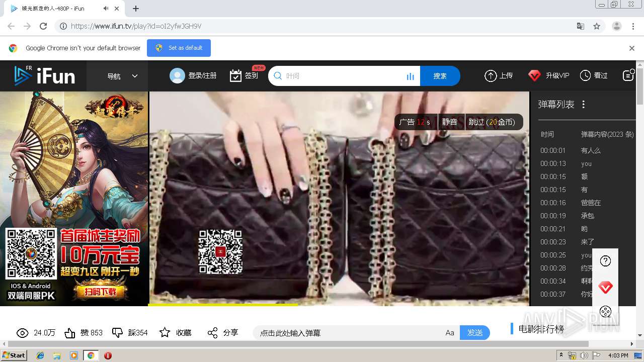Reload the page
The image size is (644, 362).
[x=43, y=26]
